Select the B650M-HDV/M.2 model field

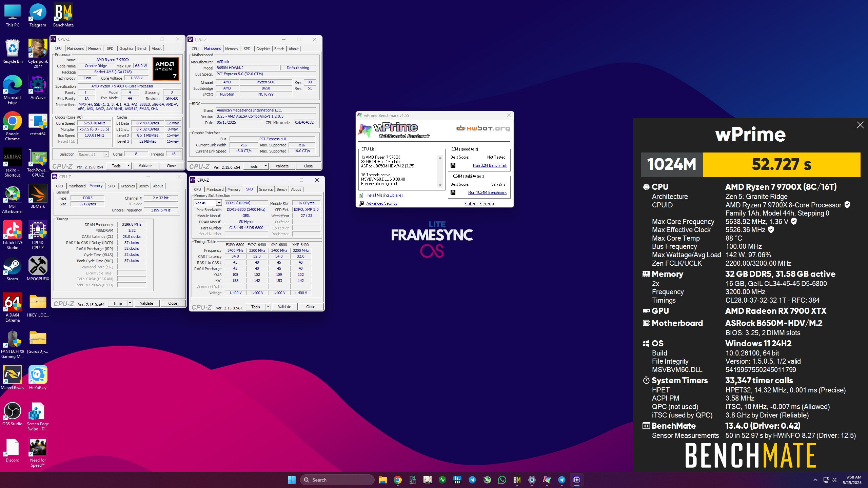click(x=248, y=68)
